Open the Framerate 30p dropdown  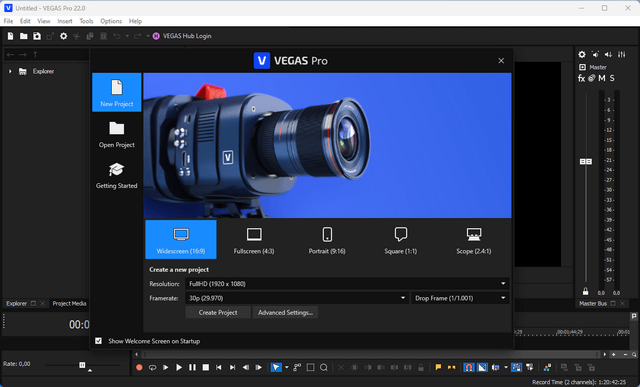click(x=296, y=298)
